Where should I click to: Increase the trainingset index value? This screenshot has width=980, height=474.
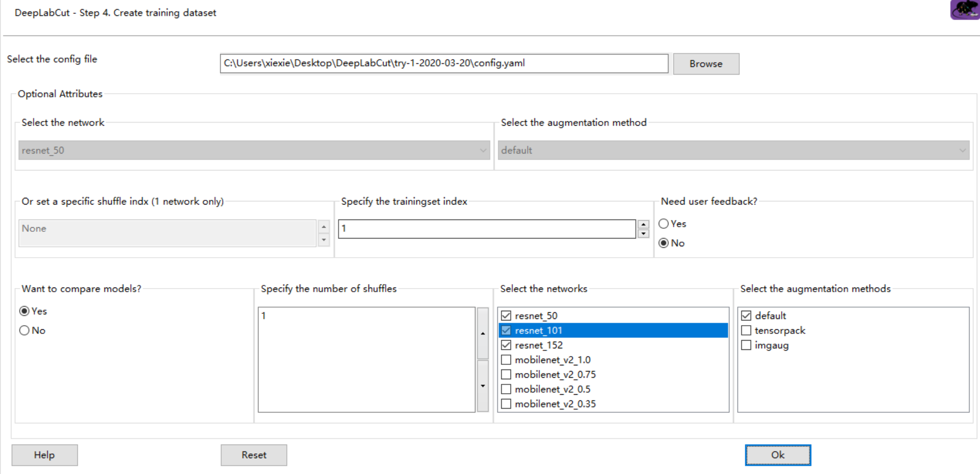coord(643,224)
